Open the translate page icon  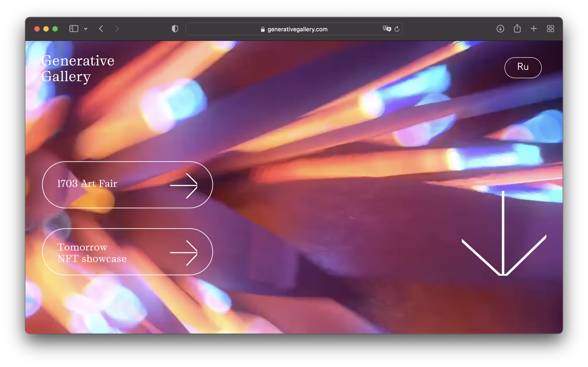click(x=387, y=29)
